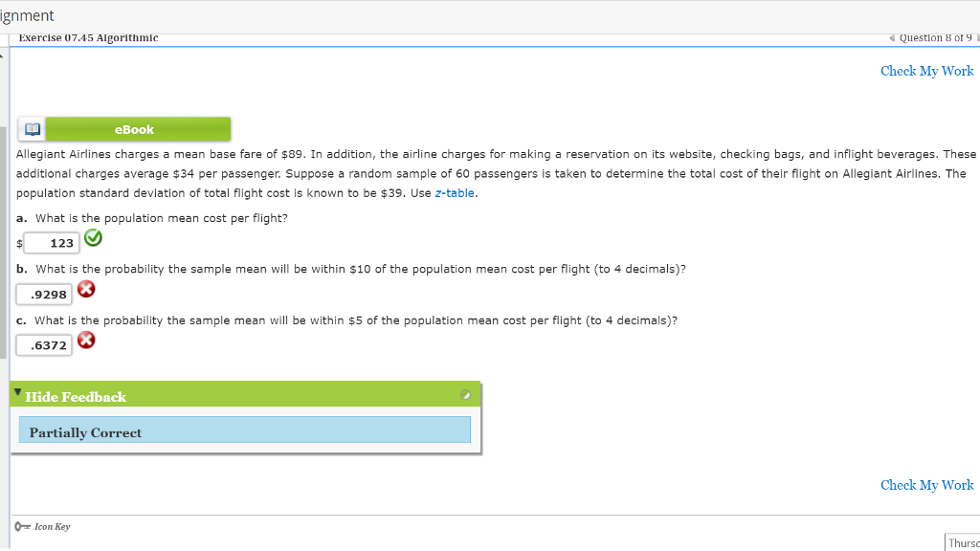Click the Partially Correct feedback box

point(244,430)
